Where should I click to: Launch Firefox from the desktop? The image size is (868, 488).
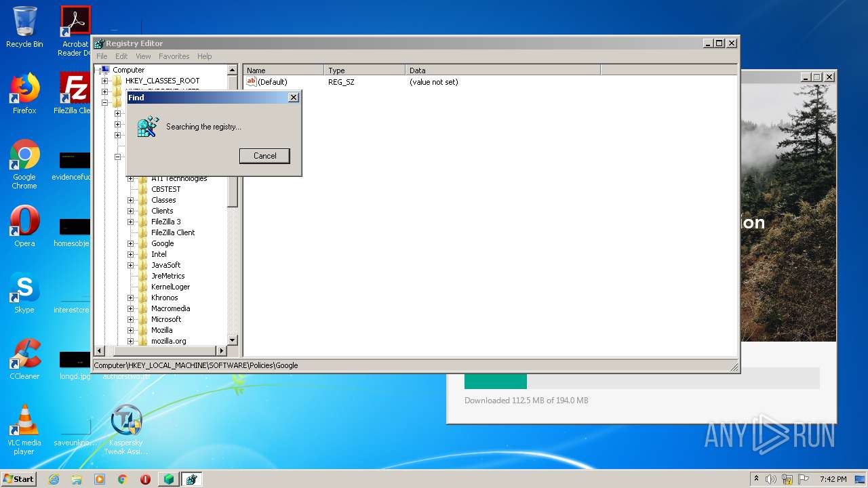[x=24, y=94]
